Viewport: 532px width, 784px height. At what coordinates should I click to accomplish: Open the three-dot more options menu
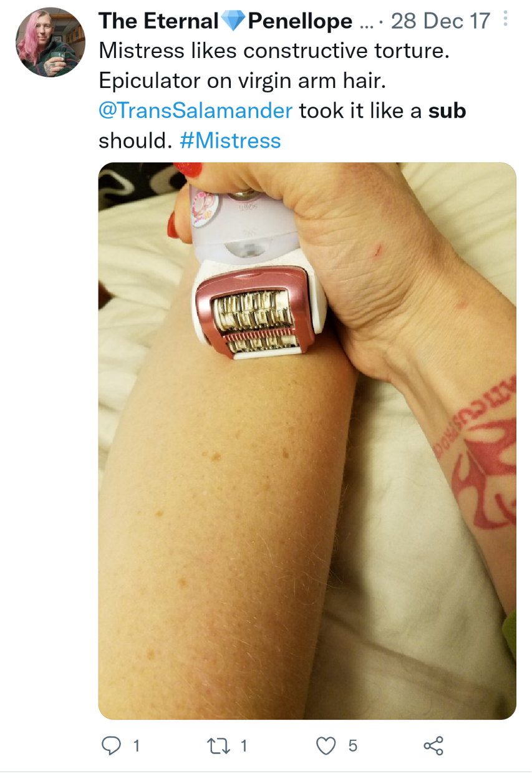tap(505, 20)
